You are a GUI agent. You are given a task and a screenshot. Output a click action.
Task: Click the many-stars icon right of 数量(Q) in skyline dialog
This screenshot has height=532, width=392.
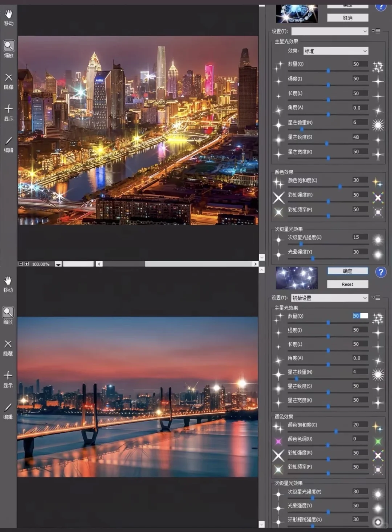(x=378, y=66)
